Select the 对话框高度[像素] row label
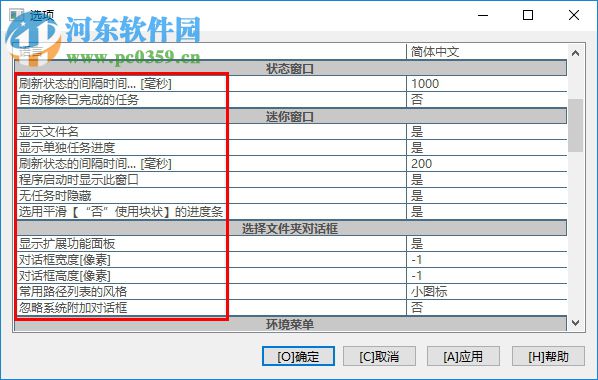 click(64, 276)
